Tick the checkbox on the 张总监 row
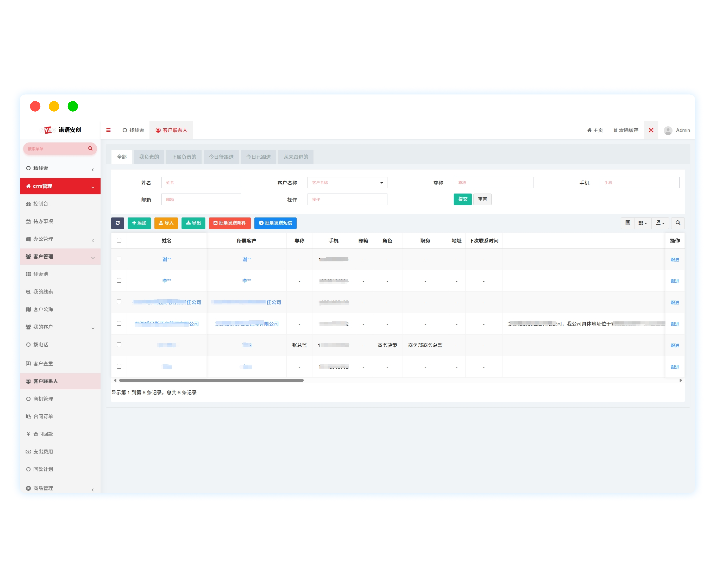715x588 pixels. point(119,345)
